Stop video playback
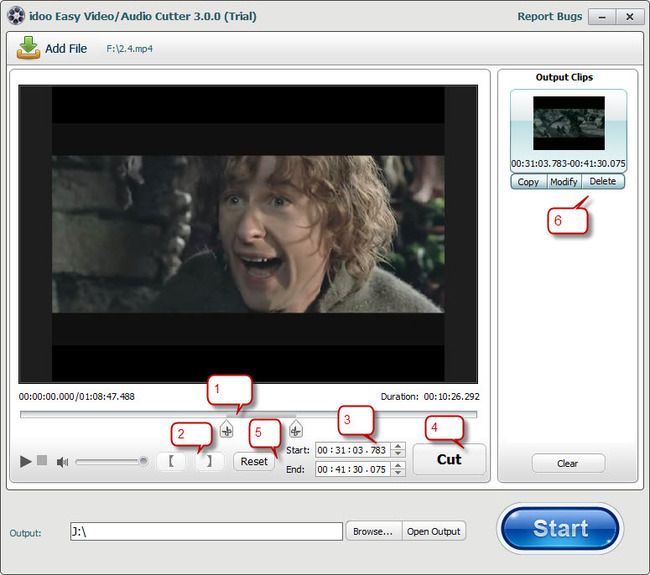 (42, 461)
